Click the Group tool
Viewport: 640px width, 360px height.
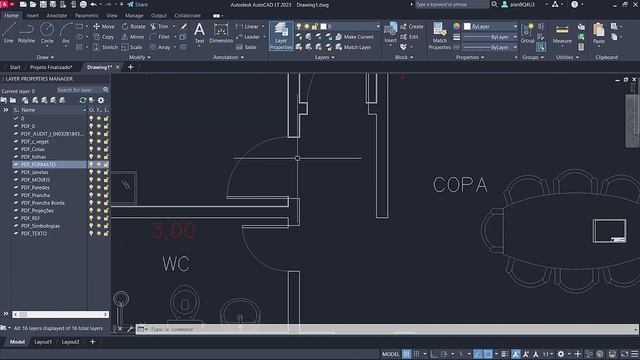point(527,33)
